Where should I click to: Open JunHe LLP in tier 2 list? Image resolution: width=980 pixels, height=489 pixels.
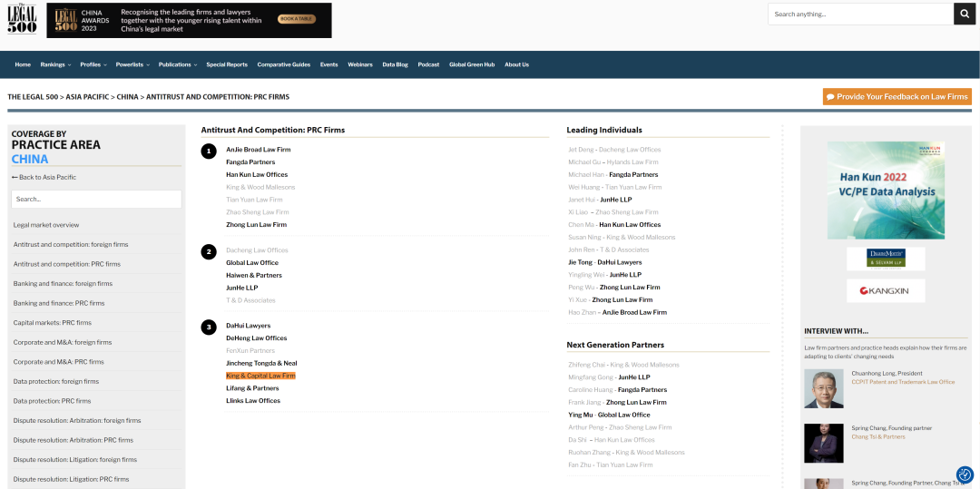[242, 288]
